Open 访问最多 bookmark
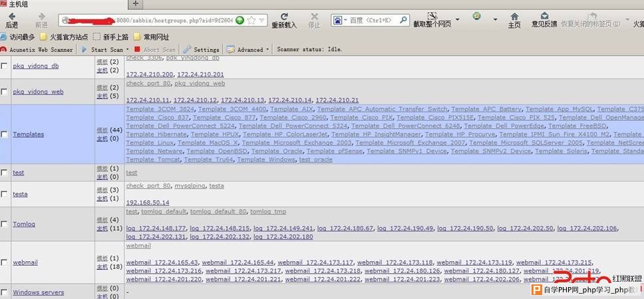The image size is (644, 299). 18,37
